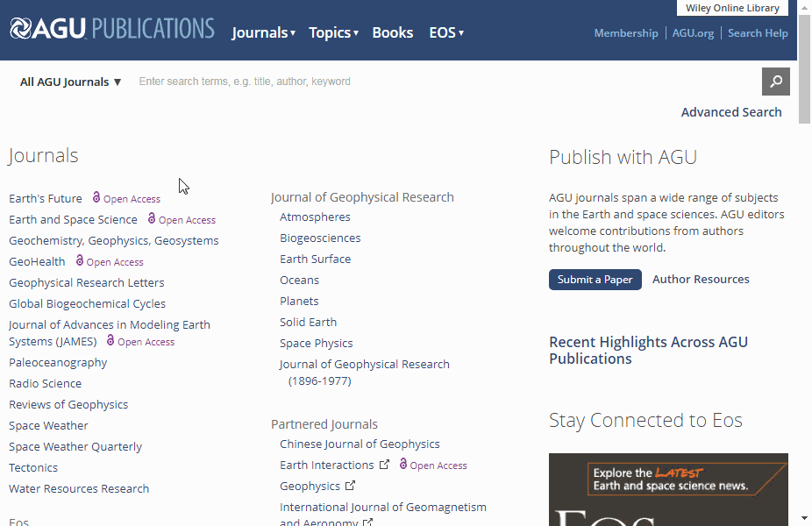Open the Books menu item

pos(393,32)
